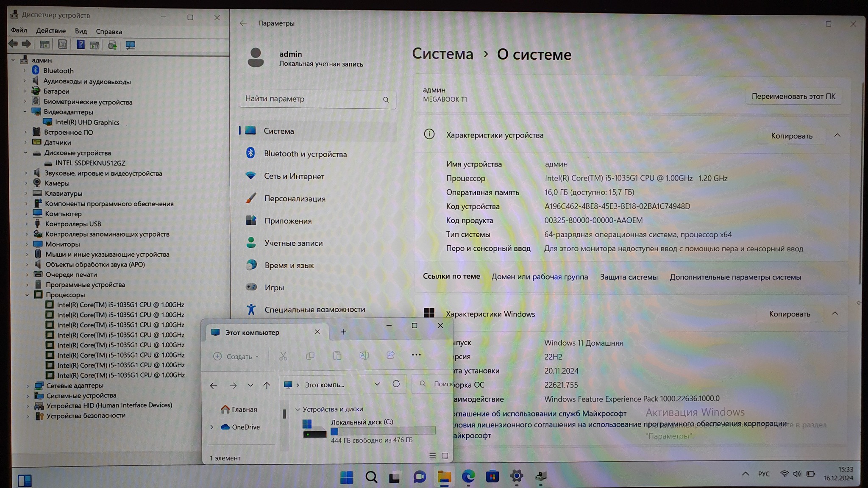
Task: Select Bluetooth и устройства settings category
Action: (x=305, y=154)
